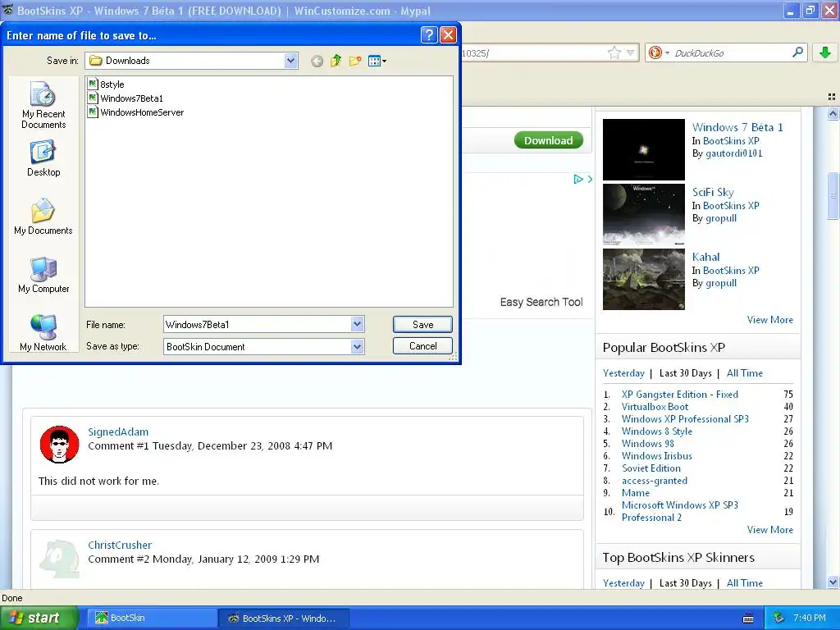
Task: Open browser downloads green arrow icon
Action: pos(825,52)
